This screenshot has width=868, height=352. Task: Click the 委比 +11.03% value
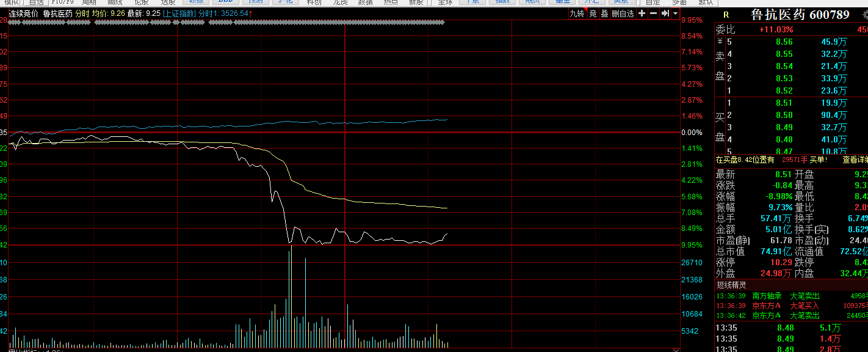point(776,29)
